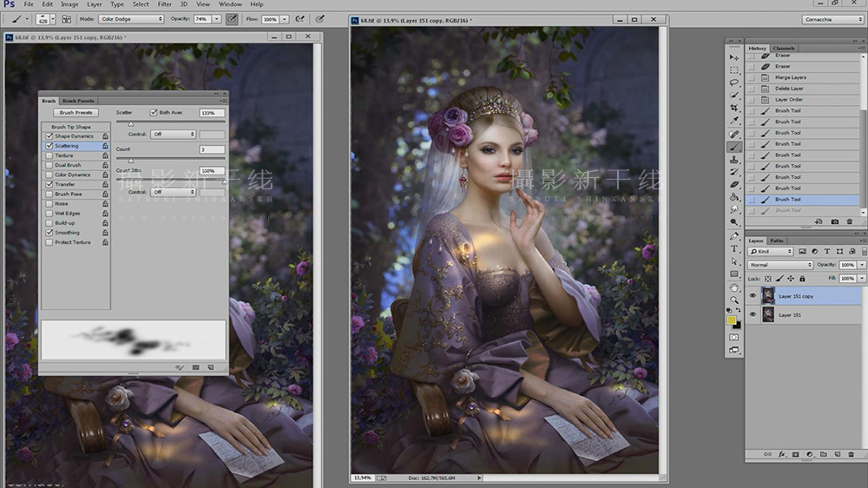Select the Paint Bucket tool

click(x=734, y=197)
